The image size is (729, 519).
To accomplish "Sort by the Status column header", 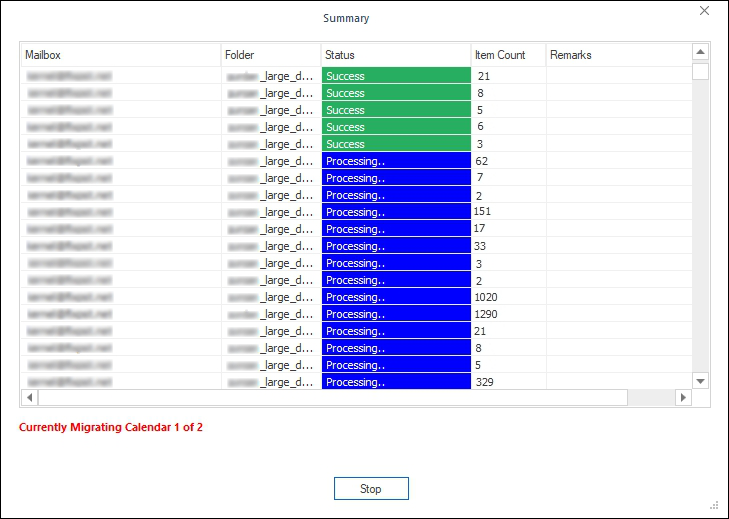I will [x=396, y=55].
